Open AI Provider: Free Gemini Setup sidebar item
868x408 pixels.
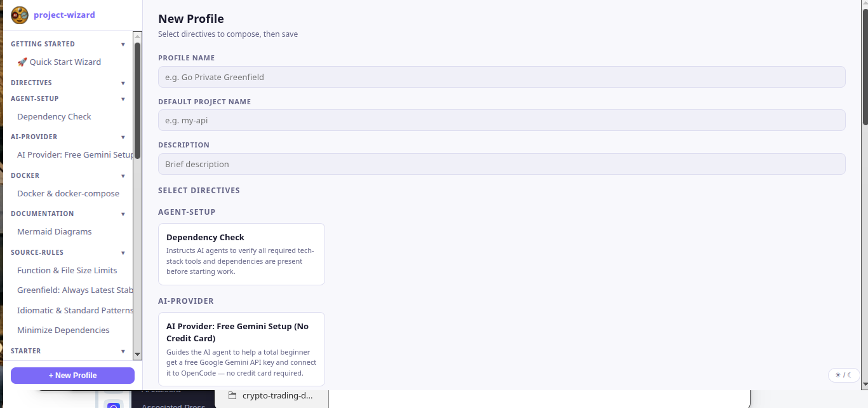click(x=75, y=155)
